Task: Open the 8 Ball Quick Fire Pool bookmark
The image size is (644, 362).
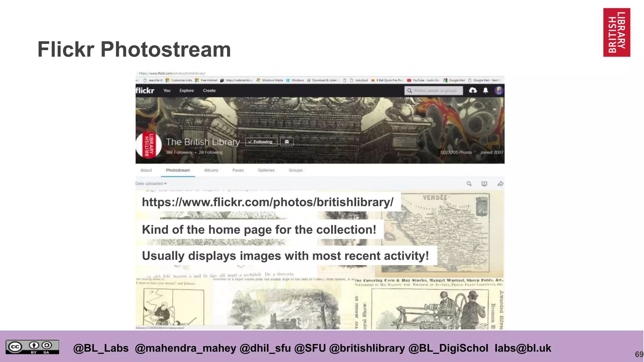Action: click(387, 80)
